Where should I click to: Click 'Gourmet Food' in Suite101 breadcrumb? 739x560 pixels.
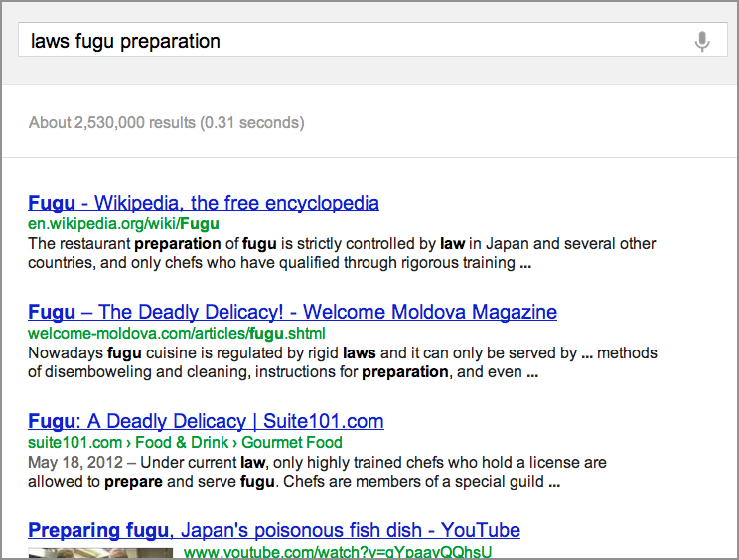[293, 443]
